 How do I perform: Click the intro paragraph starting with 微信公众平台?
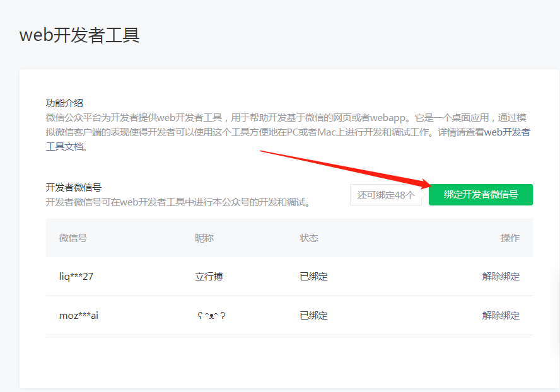pos(252,118)
